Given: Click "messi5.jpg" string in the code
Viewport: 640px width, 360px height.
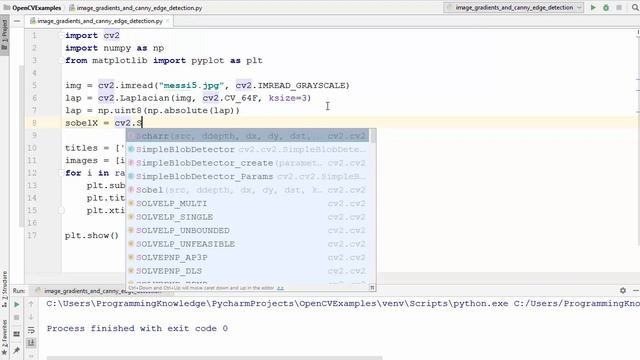Looking at the screenshot, I should pyautogui.click(x=191, y=85).
